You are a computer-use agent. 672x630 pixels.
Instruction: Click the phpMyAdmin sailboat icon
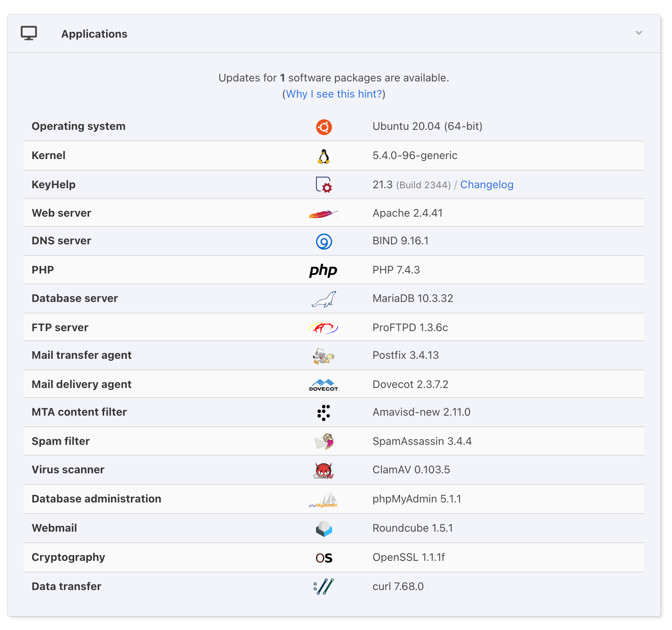pyautogui.click(x=324, y=500)
